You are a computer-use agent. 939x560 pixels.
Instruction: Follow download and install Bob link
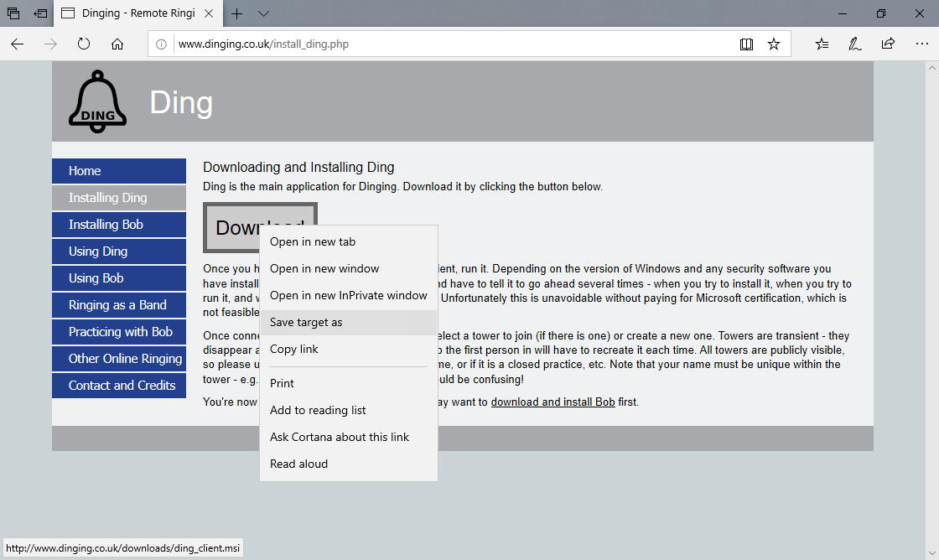(x=553, y=402)
